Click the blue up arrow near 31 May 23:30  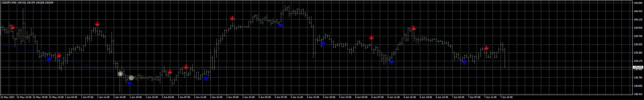[49, 60]
